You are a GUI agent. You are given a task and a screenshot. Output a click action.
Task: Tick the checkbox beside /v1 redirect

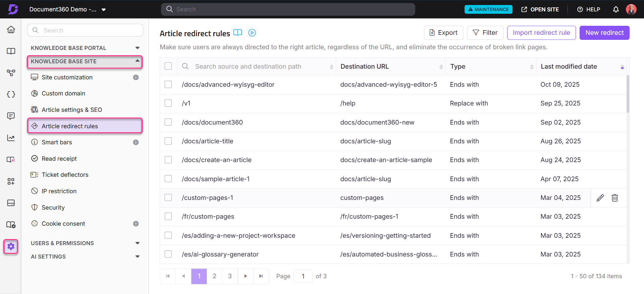(168, 103)
